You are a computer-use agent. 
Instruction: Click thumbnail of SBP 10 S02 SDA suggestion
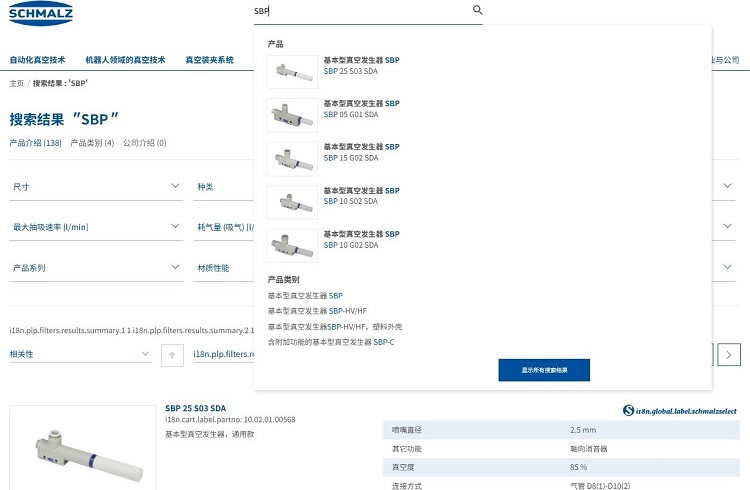tap(292, 202)
